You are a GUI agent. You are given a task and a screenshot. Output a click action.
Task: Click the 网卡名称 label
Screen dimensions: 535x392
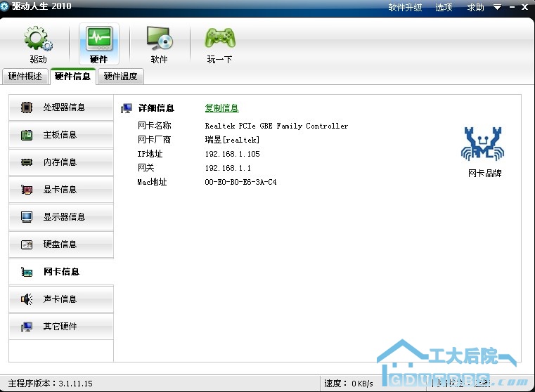point(154,126)
